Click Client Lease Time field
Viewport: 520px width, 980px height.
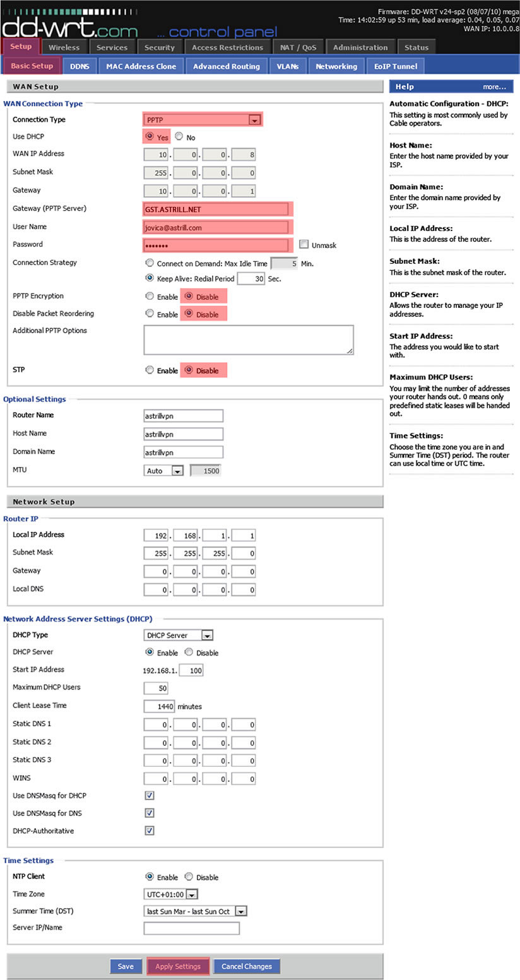click(x=160, y=706)
